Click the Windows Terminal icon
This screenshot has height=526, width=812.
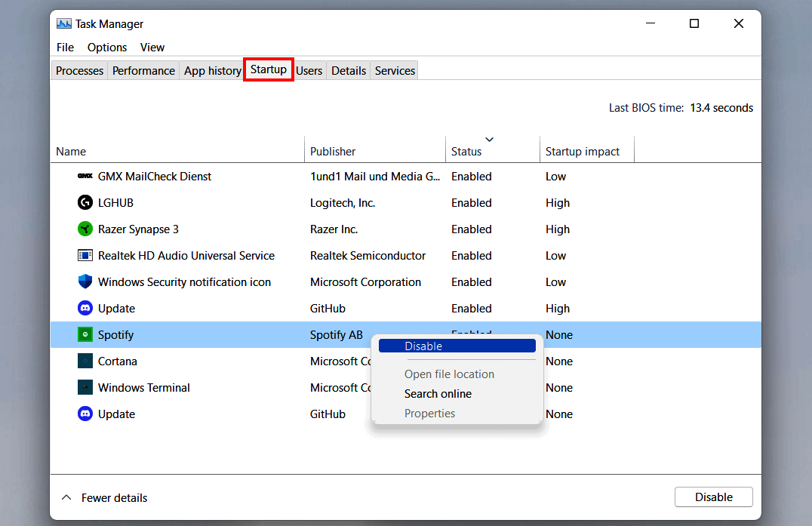[x=85, y=387]
